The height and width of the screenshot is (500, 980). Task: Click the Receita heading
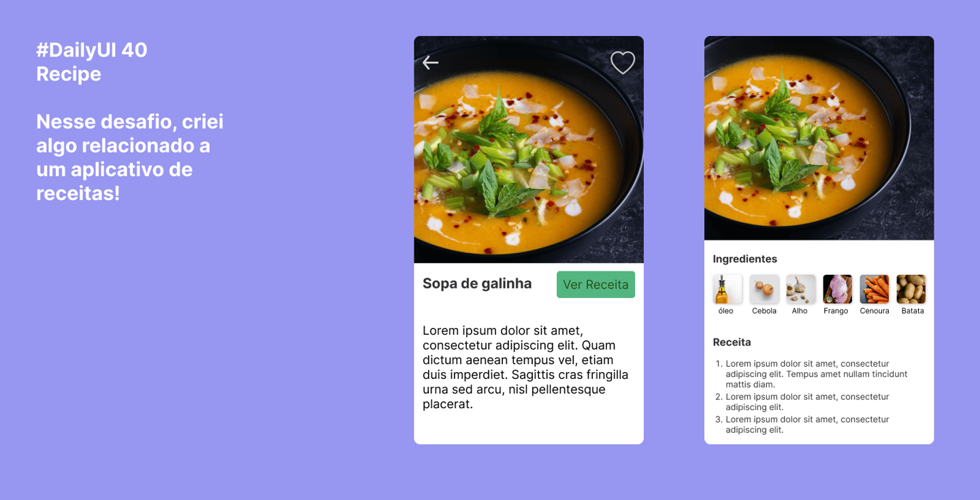pyautogui.click(x=732, y=342)
